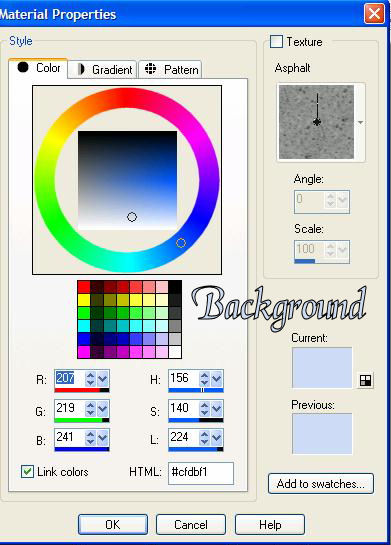The width and height of the screenshot is (391, 545).
Task: Click the saturation marker in the gradient square
Action: tap(132, 217)
